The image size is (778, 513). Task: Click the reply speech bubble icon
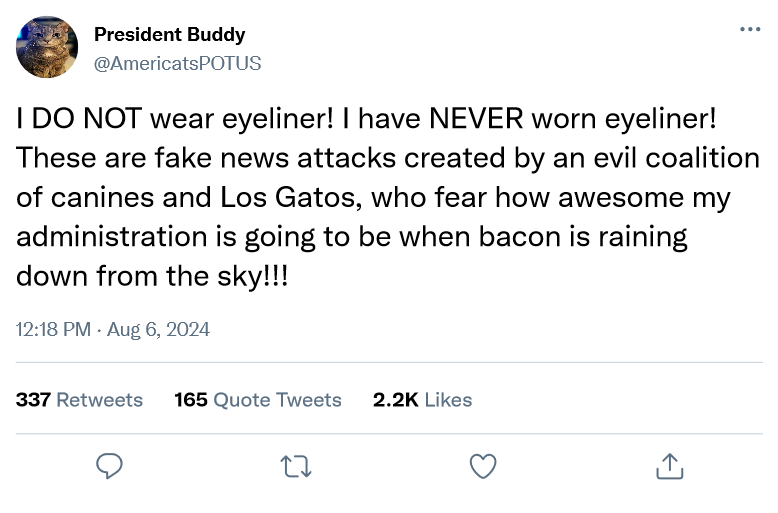tap(109, 465)
